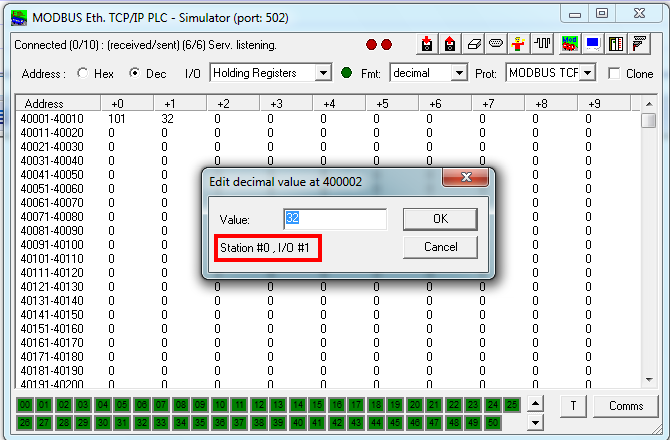Toggle station 01 green box
Screen dimensions: 670x440
pyautogui.click(x=44, y=405)
